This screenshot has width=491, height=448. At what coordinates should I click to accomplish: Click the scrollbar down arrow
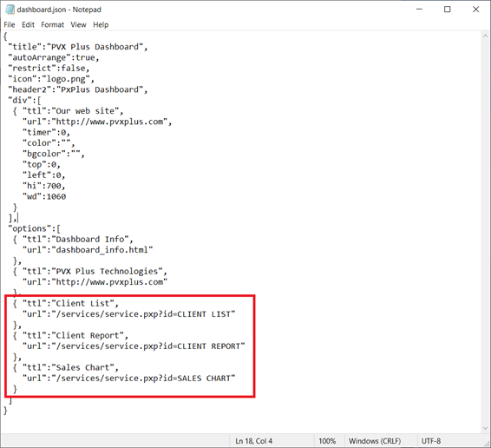click(486, 428)
